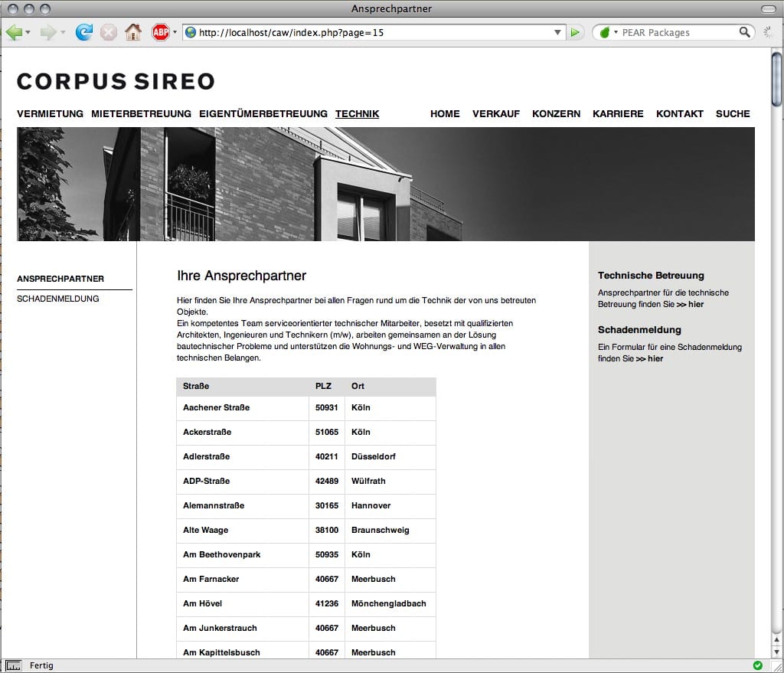The width and height of the screenshot is (784, 673).
Task: Click the green Go arrow button
Action: [575, 32]
